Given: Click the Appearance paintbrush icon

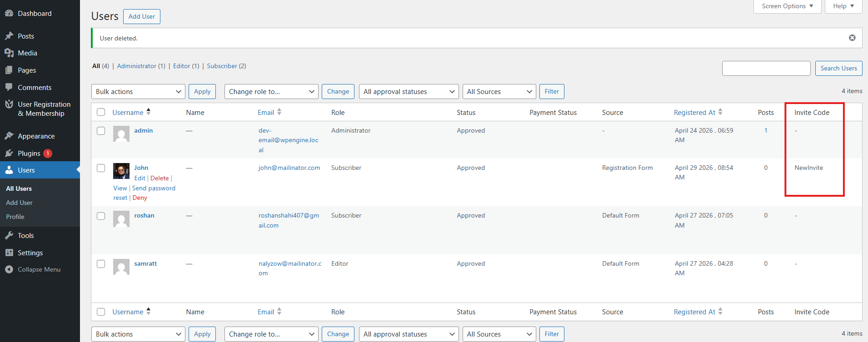Looking at the screenshot, I should click(x=9, y=136).
